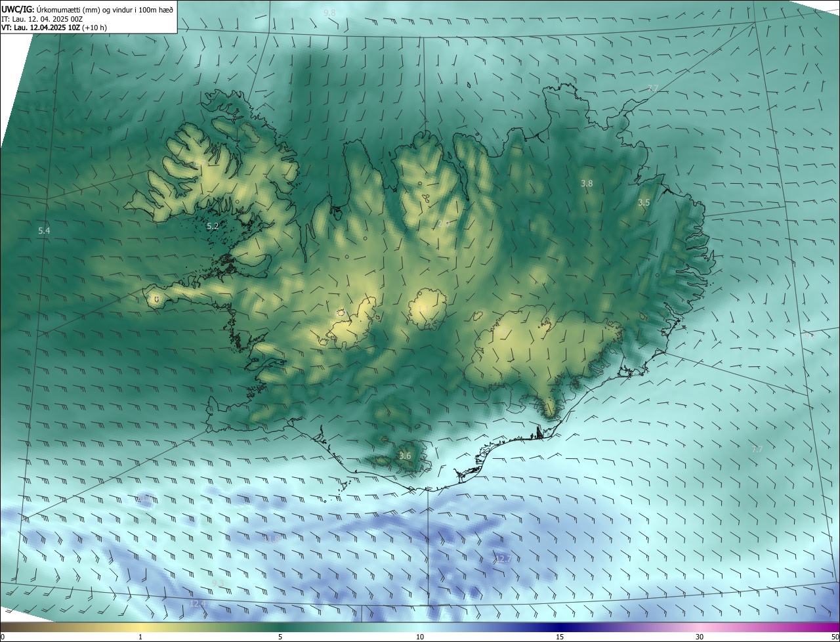Viewport: 840px width, 642px height.
Task: Click the 7.7 value off the northeast coast
Action: (652, 88)
